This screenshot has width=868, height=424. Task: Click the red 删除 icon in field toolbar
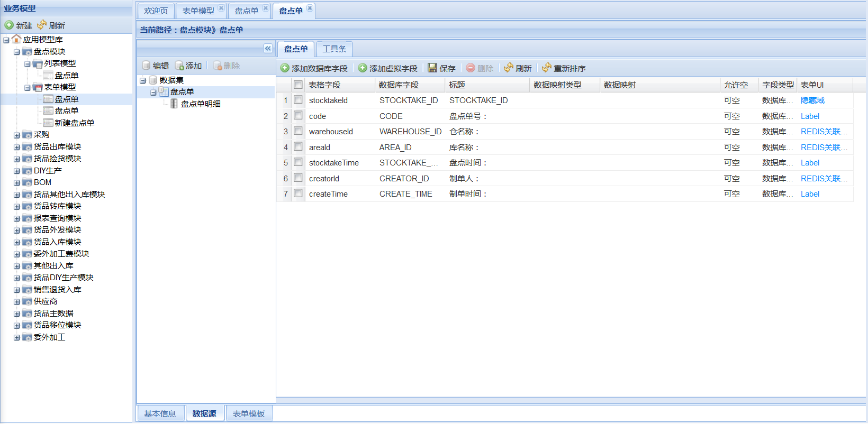(471, 68)
